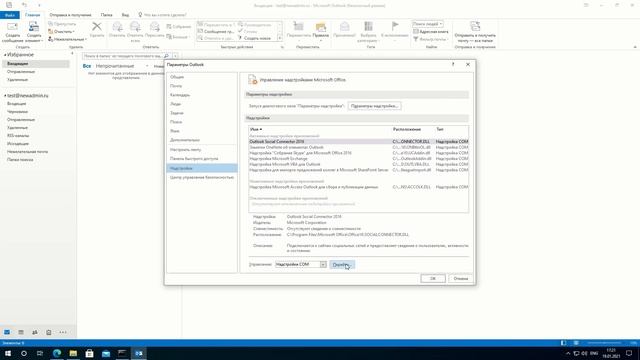Select the Надстройка Microsoft VBA для Outlook row
This screenshot has height=360, width=640.
click(358, 164)
